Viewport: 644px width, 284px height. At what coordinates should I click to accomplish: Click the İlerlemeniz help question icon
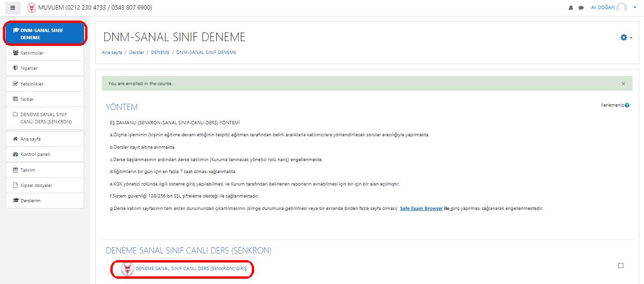627,105
